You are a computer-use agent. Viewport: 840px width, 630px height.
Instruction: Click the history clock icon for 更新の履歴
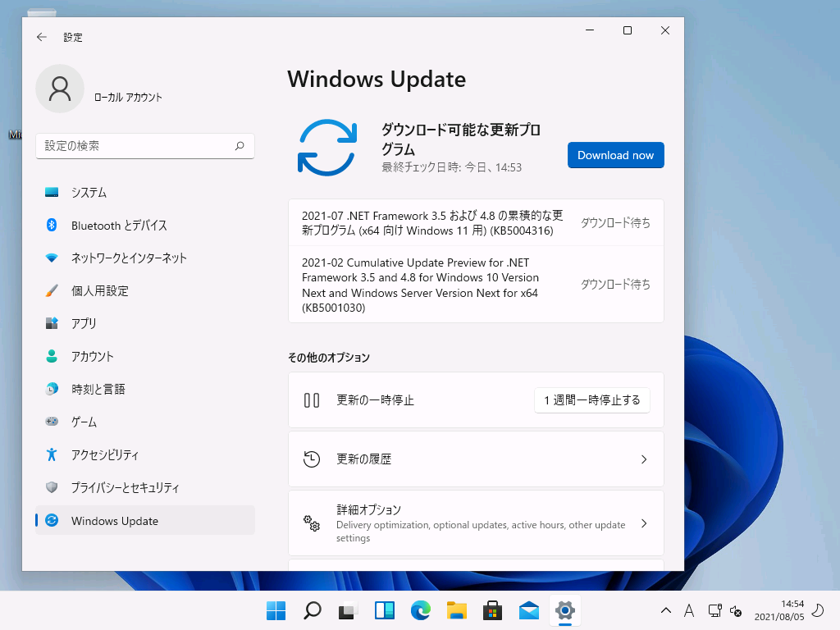click(311, 459)
